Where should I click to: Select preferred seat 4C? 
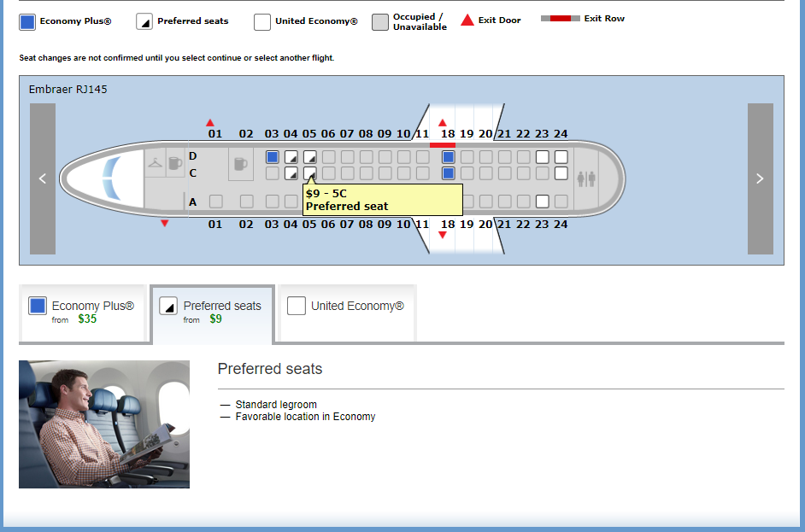pyautogui.click(x=291, y=173)
